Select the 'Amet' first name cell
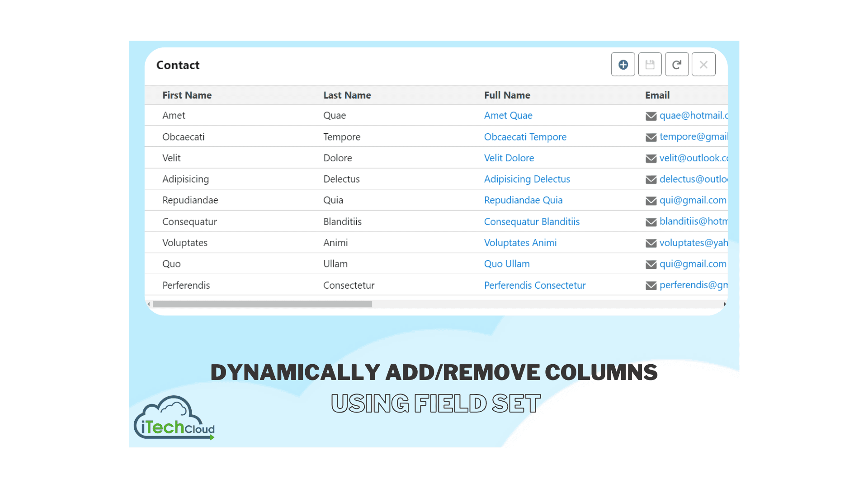The width and height of the screenshot is (868, 488). [174, 116]
